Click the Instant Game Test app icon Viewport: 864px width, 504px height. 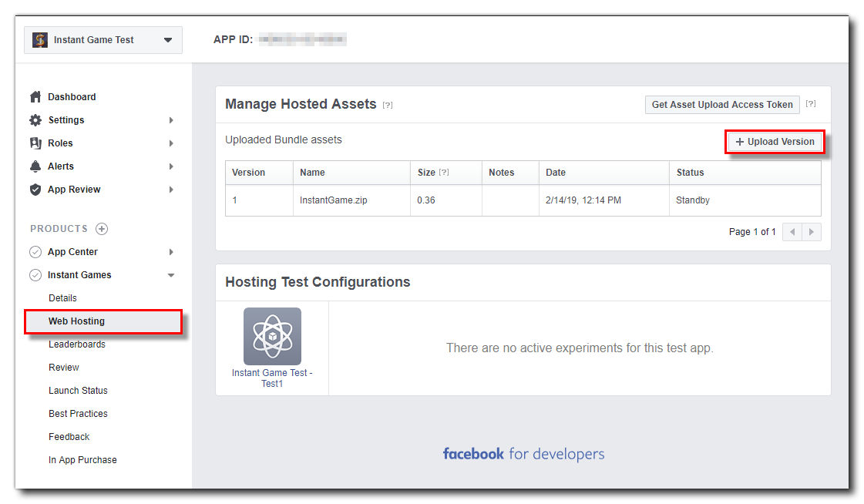pos(39,39)
